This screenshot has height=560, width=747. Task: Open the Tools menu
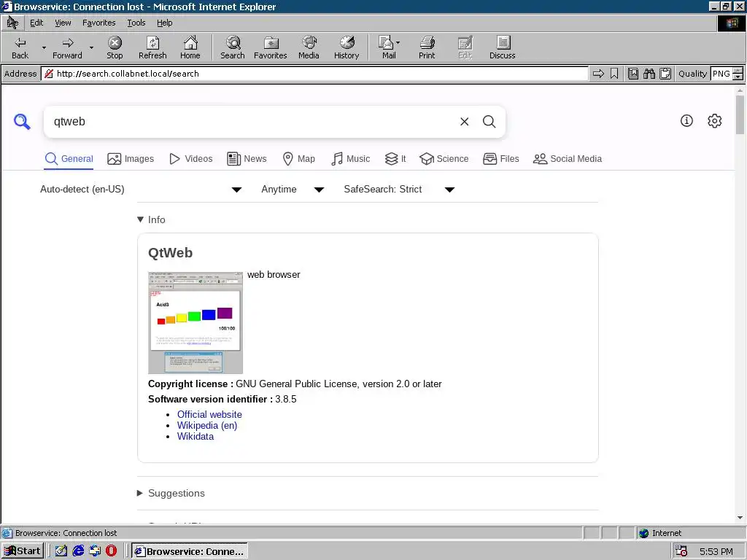pyautogui.click(x=136, y=23)
